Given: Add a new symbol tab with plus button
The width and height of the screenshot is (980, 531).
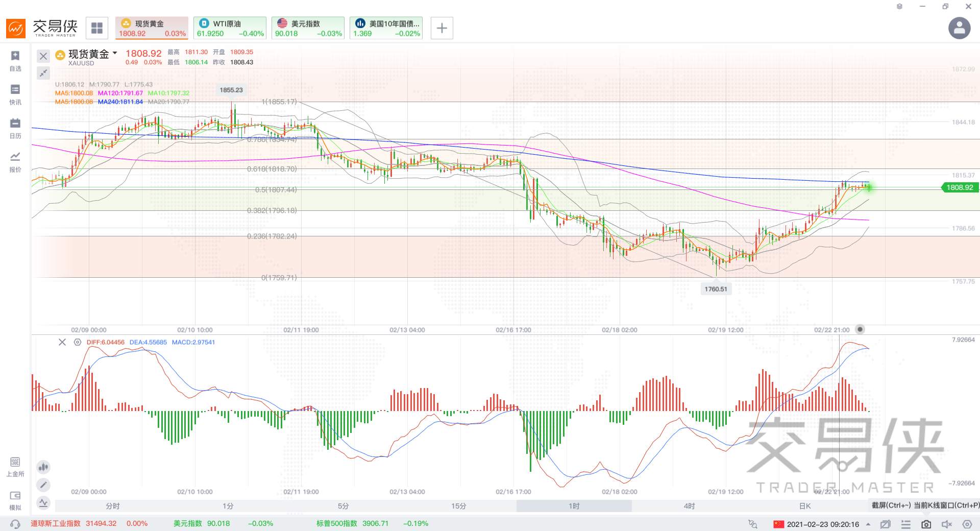Looking at the screenshot, I should point(442,28).
